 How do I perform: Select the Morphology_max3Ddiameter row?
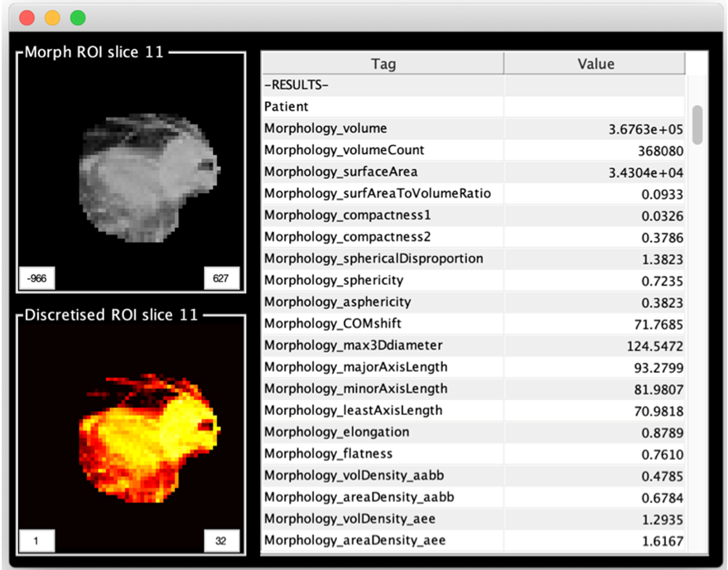[x=474, y=345]
